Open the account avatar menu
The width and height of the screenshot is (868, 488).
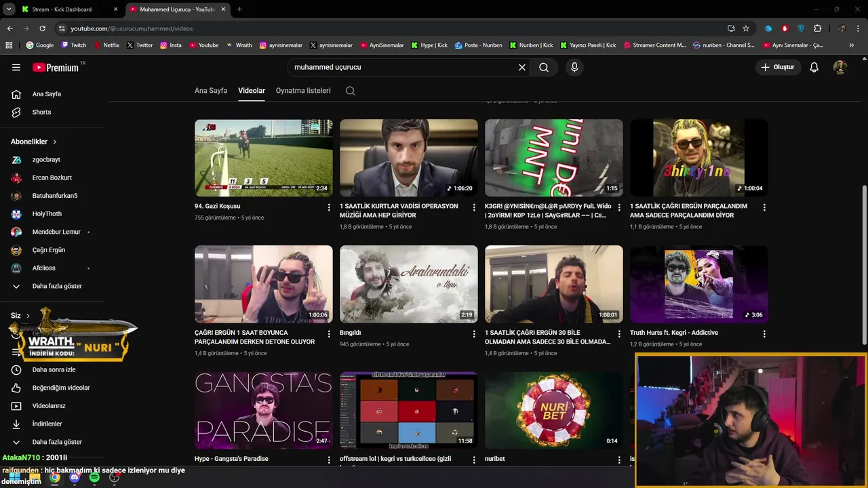tap(840, 67)
